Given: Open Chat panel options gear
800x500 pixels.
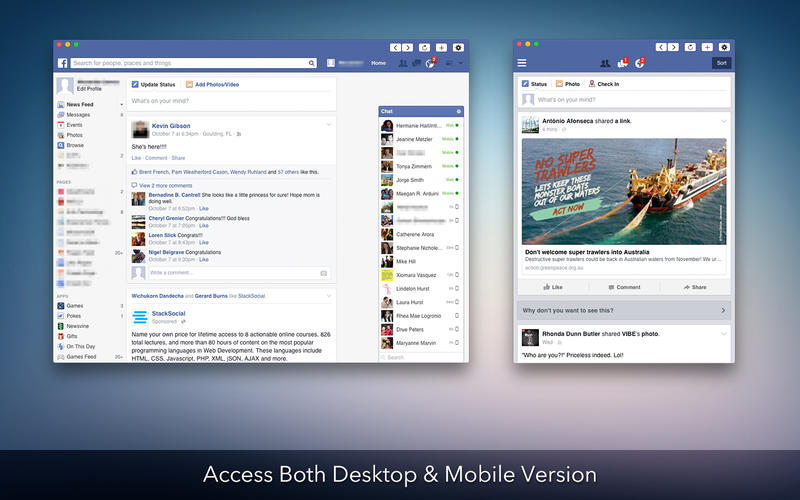Looking at the screenshot, I should [459, 111].
